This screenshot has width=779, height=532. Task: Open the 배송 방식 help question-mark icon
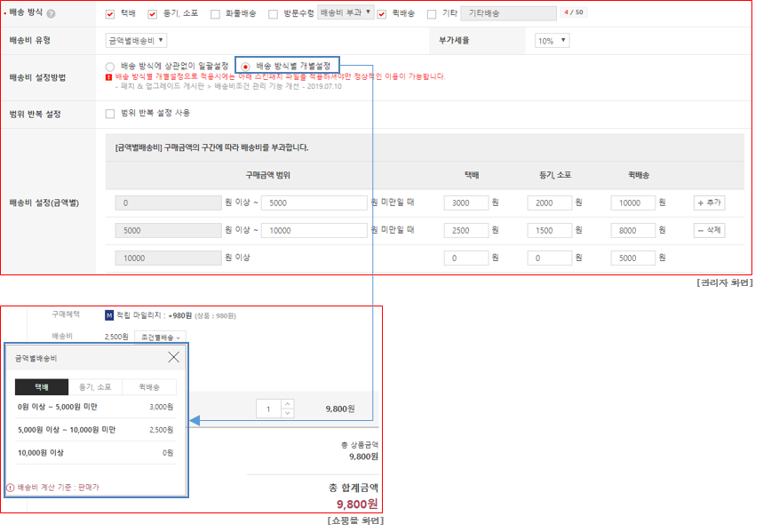51,14
